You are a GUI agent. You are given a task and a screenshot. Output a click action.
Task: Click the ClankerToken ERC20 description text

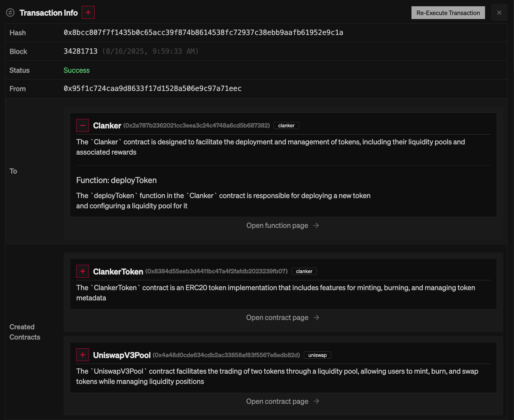point(275,293)
